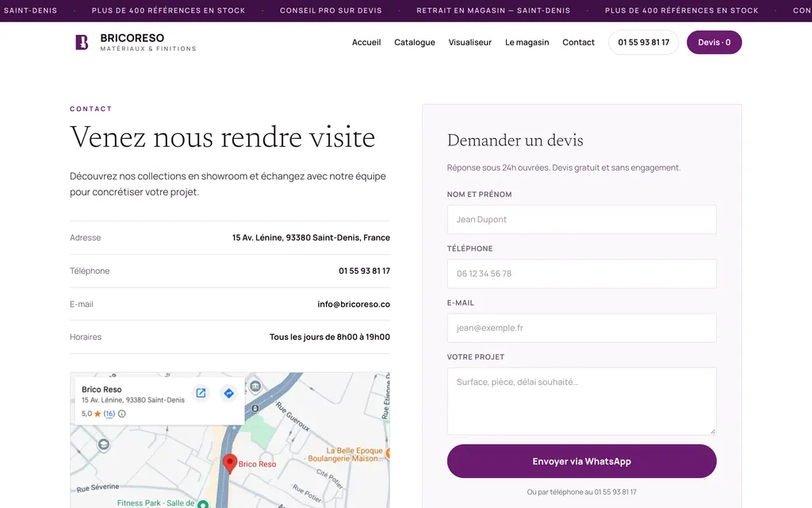Click the orange rating star in map card
Viewport: 812px width, 508px height.
[x=98, y=414]
